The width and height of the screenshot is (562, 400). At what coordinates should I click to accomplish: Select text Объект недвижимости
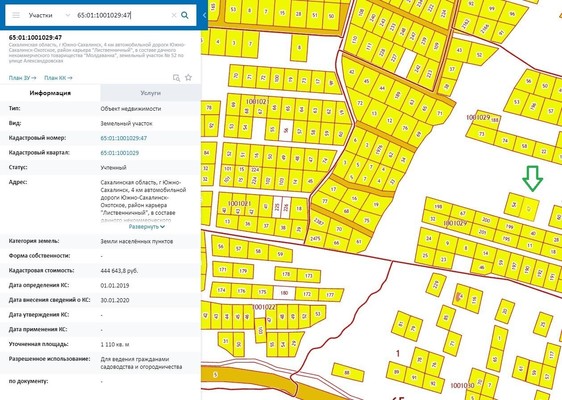coord(131,109)
